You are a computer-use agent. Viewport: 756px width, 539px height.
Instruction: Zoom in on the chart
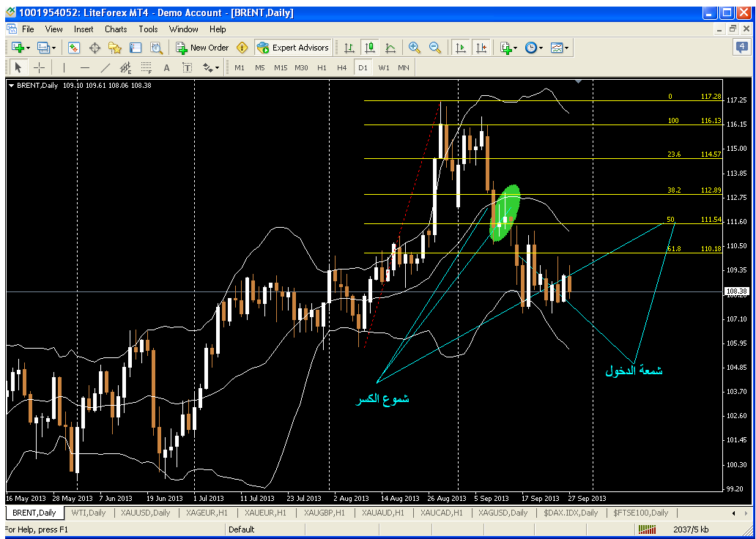click(415, 48)
